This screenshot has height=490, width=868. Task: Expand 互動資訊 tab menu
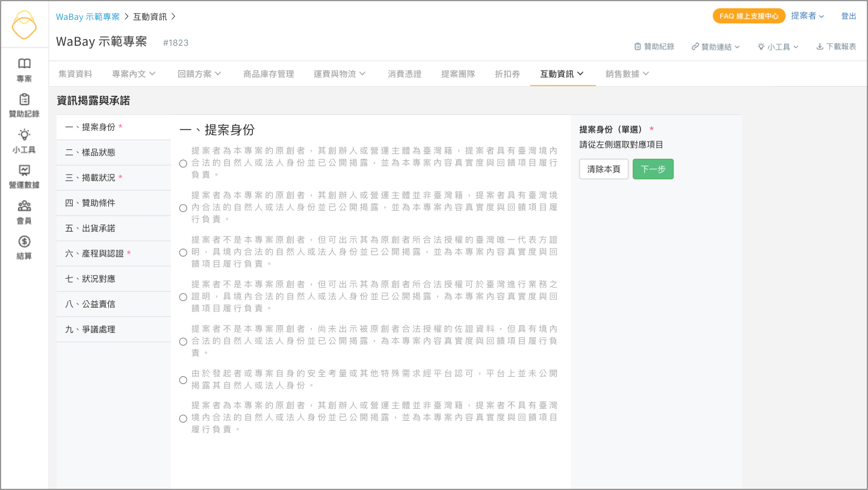562,74
